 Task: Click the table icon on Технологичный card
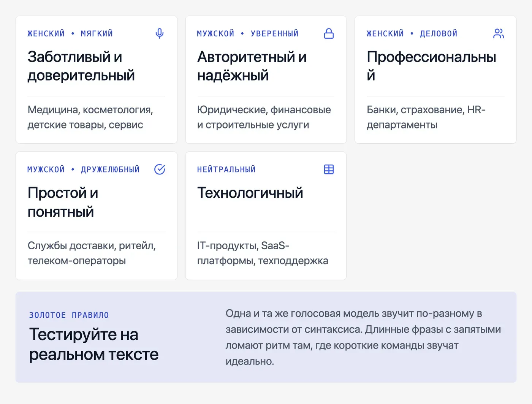(x=329, y=170)
